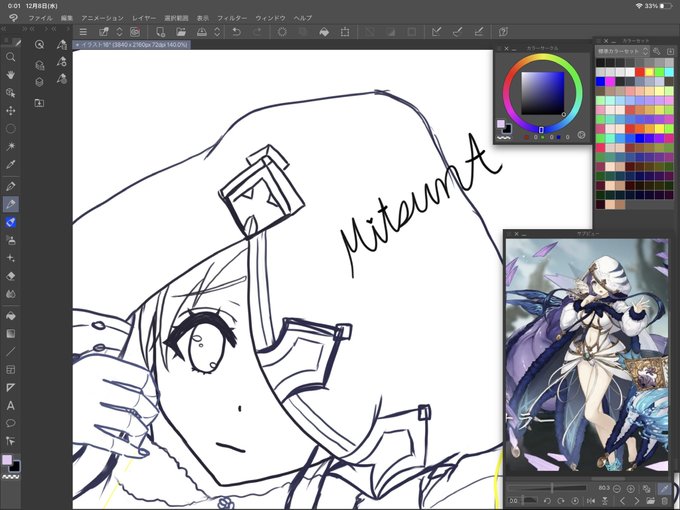Select the Airbrush tool

coord(10,240)
